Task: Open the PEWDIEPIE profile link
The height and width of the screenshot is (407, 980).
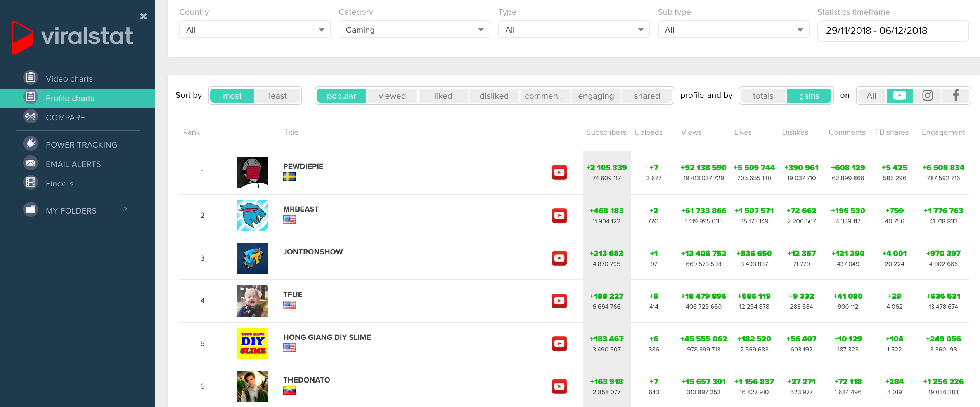Action: (x=303, y=166)
